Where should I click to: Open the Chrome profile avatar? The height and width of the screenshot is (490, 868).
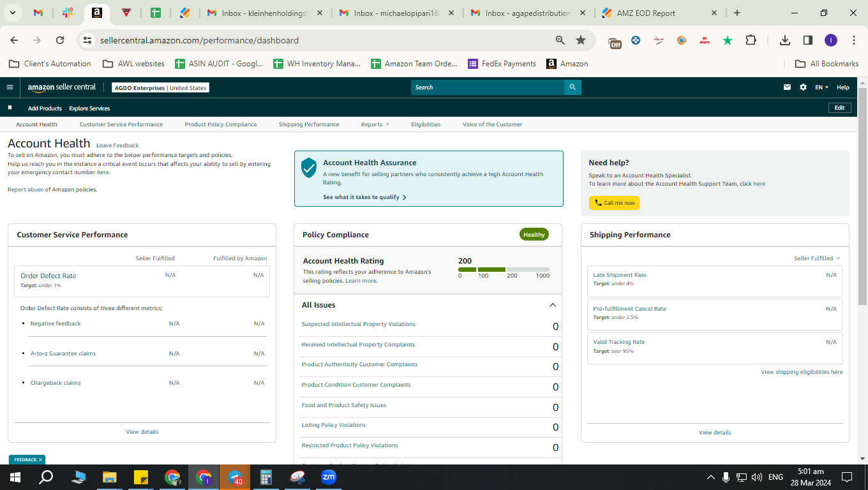[x=831, y=40]
